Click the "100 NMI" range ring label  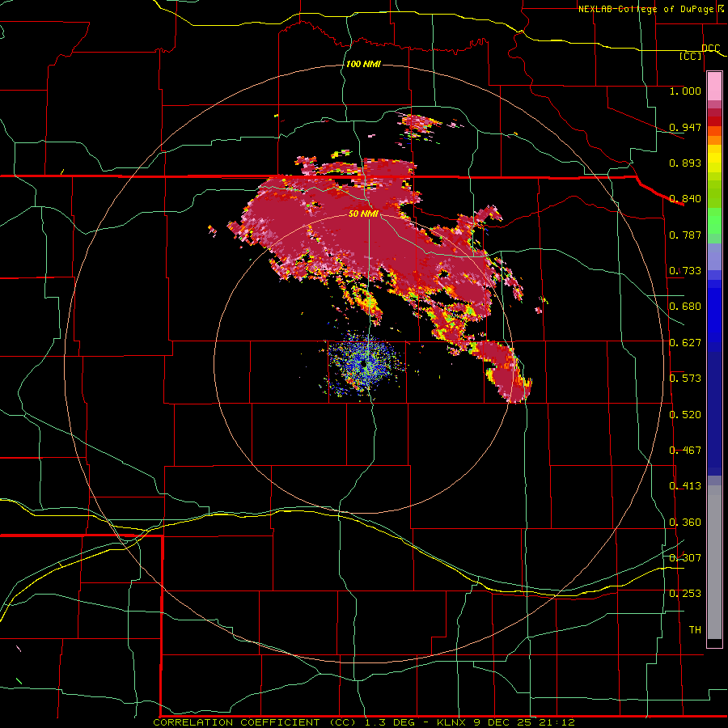click(363, 64)
